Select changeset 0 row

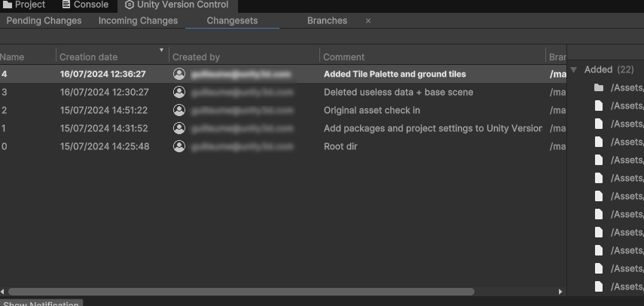[283, 146]
